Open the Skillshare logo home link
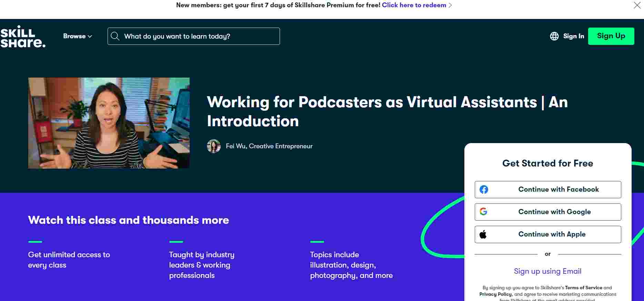644x301 pixels. [23, 36]
